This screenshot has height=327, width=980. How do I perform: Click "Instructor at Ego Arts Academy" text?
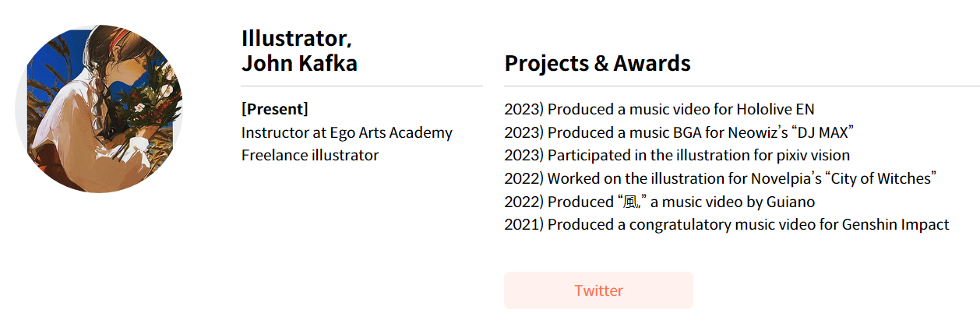347,132
